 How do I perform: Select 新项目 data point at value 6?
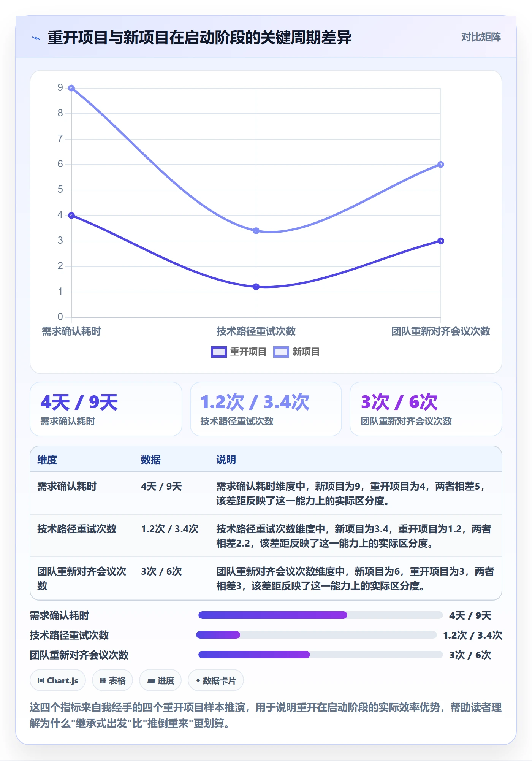441,165
